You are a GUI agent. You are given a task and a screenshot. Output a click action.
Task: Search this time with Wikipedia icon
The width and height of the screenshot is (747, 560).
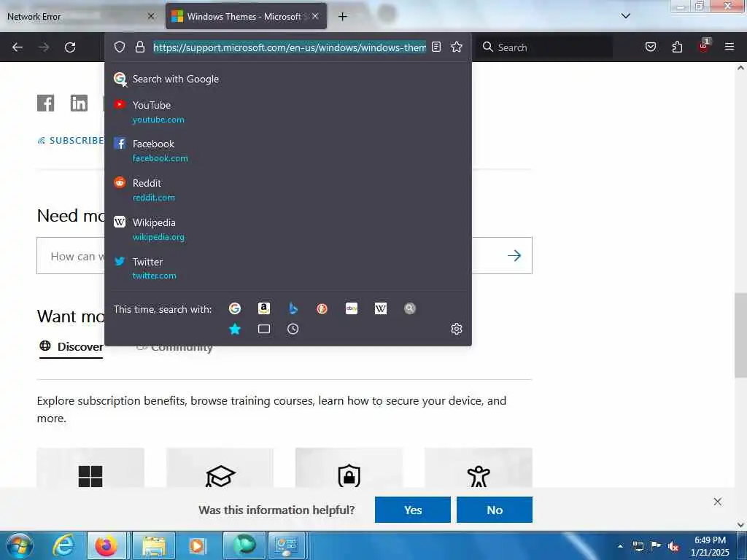(381, 308)
